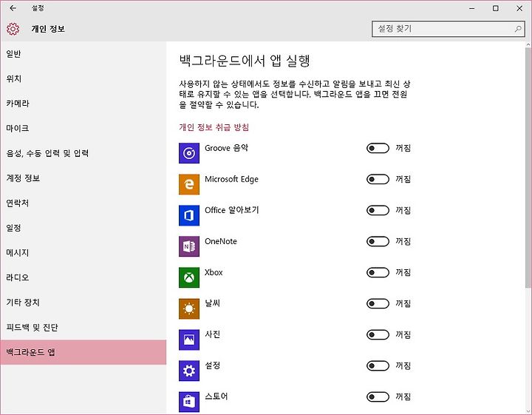This screenshot has height=415, width=532.
Task: Toggle background switch for Office 알아보기
Action: point(378,210)
